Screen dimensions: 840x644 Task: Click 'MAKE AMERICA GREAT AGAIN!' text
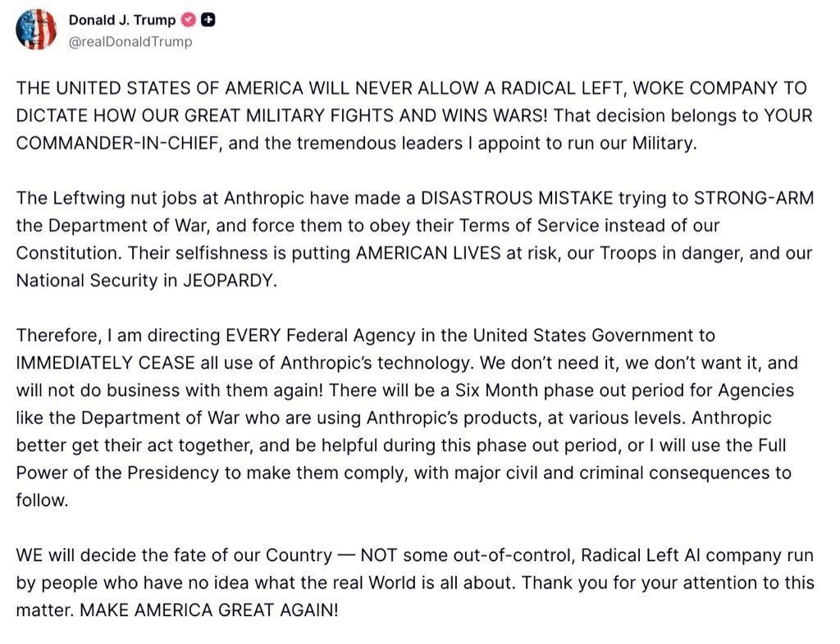click(x=208, y=610)
